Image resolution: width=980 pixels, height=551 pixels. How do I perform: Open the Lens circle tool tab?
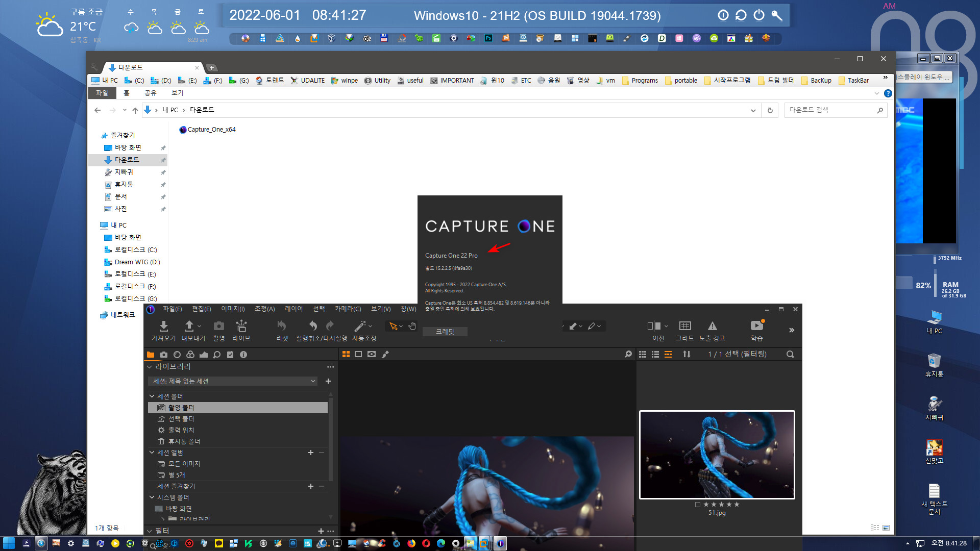pyautogui.click(x=177, y=355)
